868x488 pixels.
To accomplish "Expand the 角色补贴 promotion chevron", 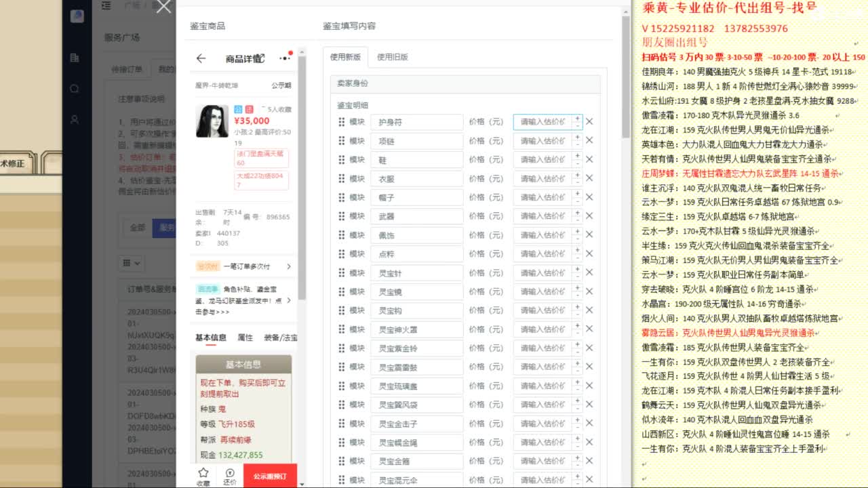I will click(x=289, y=300).
